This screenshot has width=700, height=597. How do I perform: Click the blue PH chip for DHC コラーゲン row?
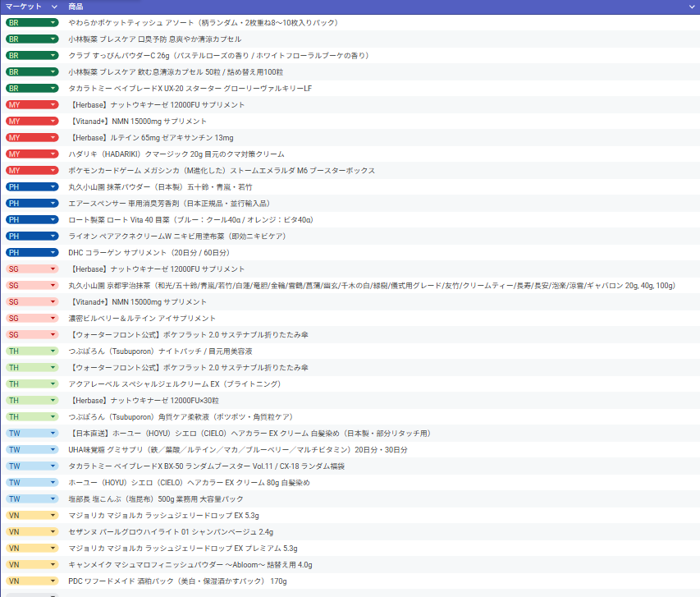(x=32, y=252)
